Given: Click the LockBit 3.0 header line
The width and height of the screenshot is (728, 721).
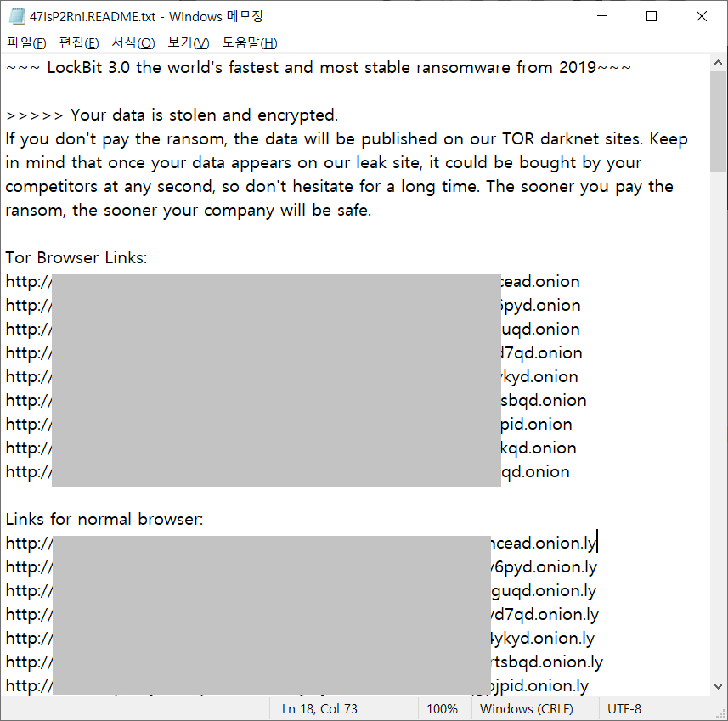Looking at the screenshot, I should point(319,68).
